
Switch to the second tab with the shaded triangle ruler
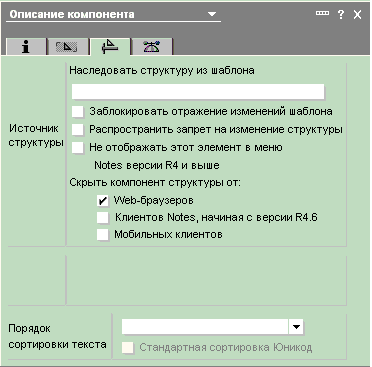point(68,47)
